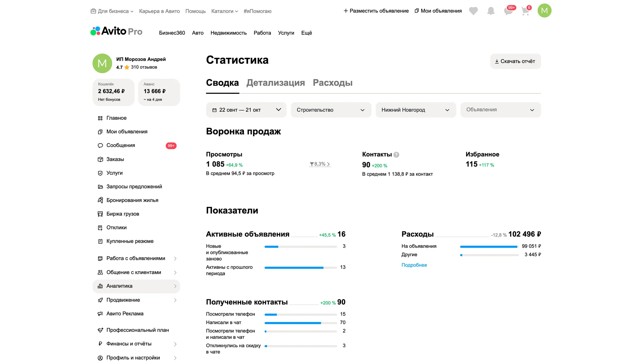642x364 pixels.
Task: Click the Мои объявления sidebar icon
Action: [x=100, y=132]
